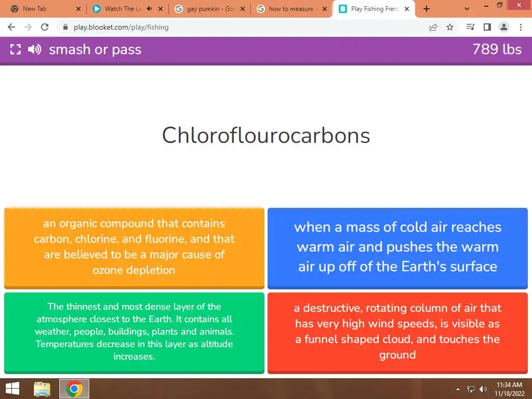The height and width of the screenshot is (399, 532).
Task: Share this page icon
Action: 433,27
